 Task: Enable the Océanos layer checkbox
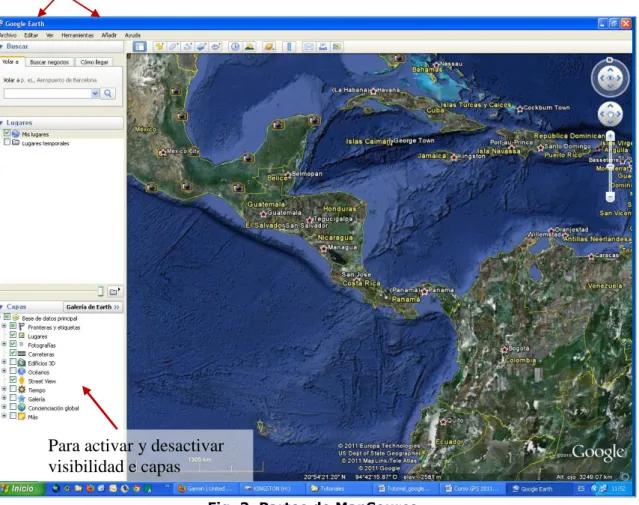point(13,371)
